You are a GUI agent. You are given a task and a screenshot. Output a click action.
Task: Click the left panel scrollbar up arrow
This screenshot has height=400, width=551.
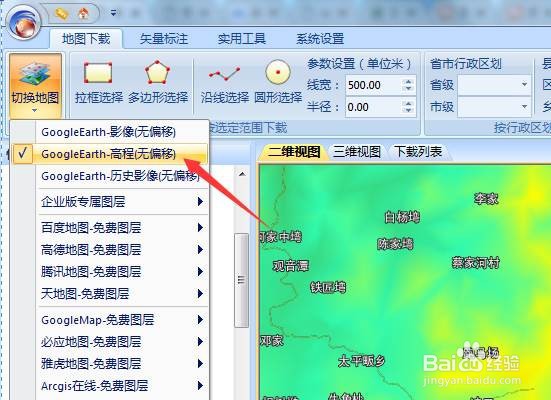point(242,174)
